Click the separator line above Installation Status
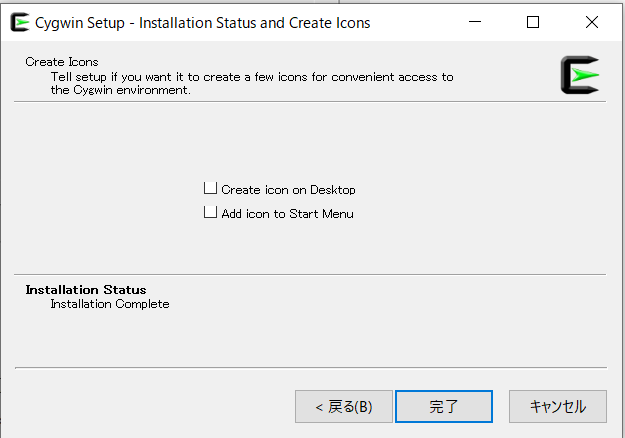This screenshot has height=438, width=625. pyautogui.click(x=312, y=274)
